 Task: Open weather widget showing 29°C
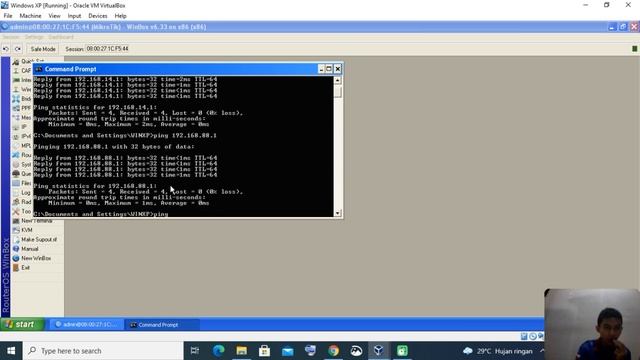coord(498,351)
